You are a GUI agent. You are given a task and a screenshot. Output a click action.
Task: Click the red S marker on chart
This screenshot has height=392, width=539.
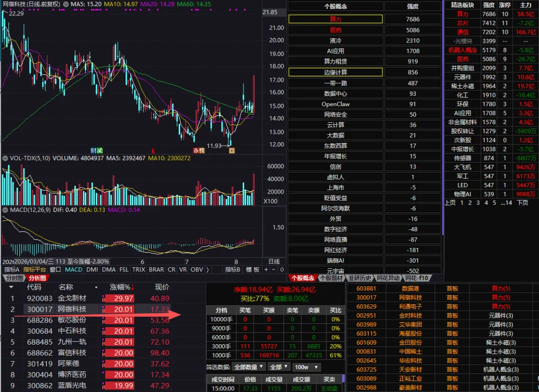(153, 151)
